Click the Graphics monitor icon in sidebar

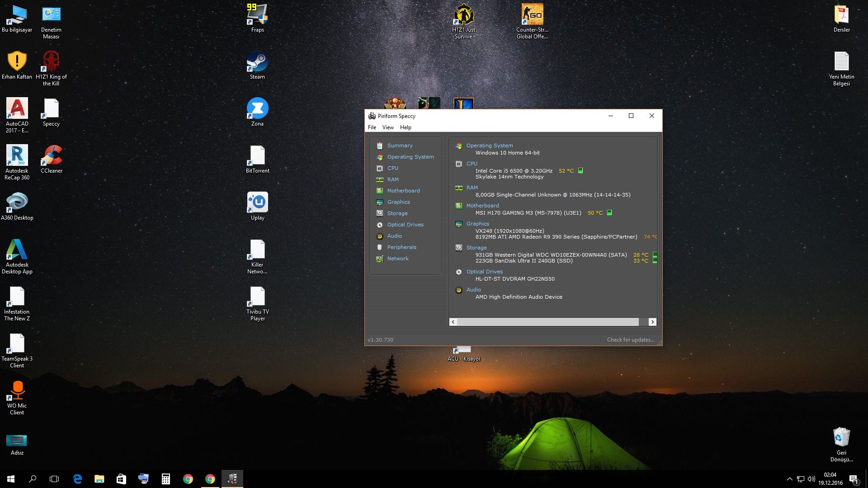pyautogui.click(x=380, y=202)
